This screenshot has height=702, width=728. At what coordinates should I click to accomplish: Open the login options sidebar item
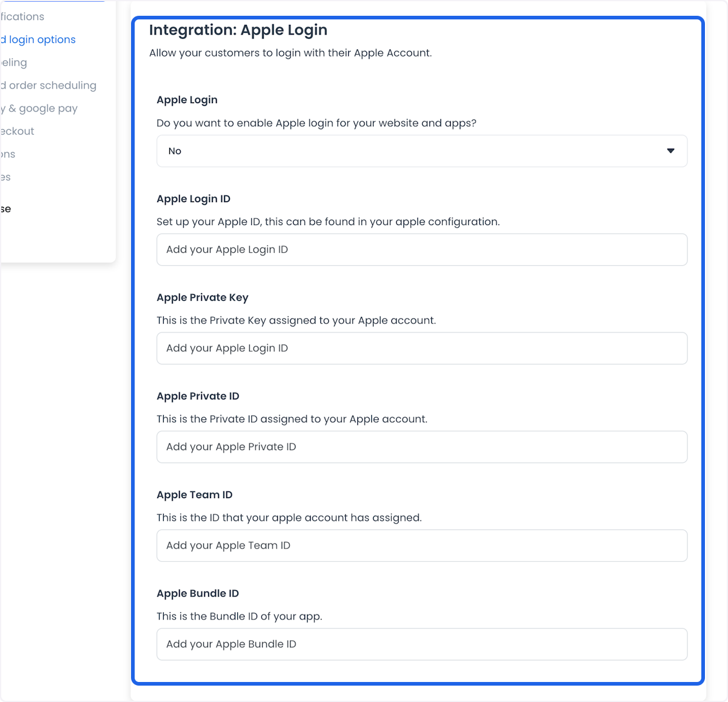pyautogui.click(x=38, y=39)
